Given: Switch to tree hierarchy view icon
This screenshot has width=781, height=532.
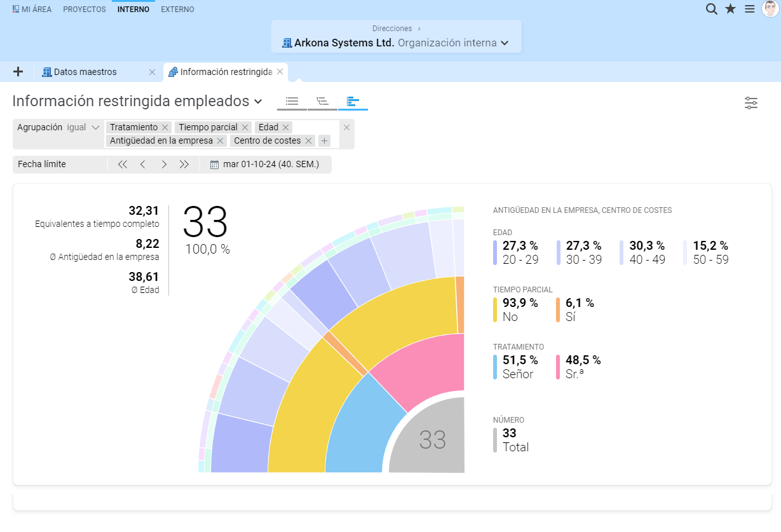Looking at the screenshot, I should coord(323,101).
